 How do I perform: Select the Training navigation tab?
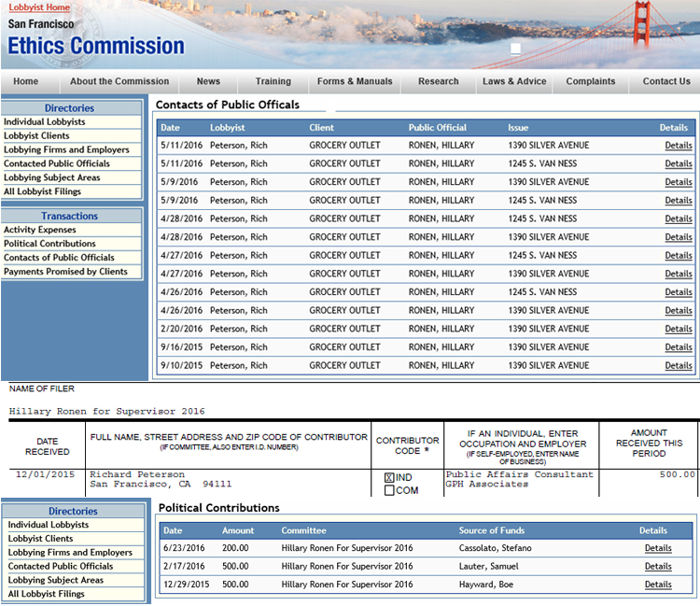click(x=273, y=81)
